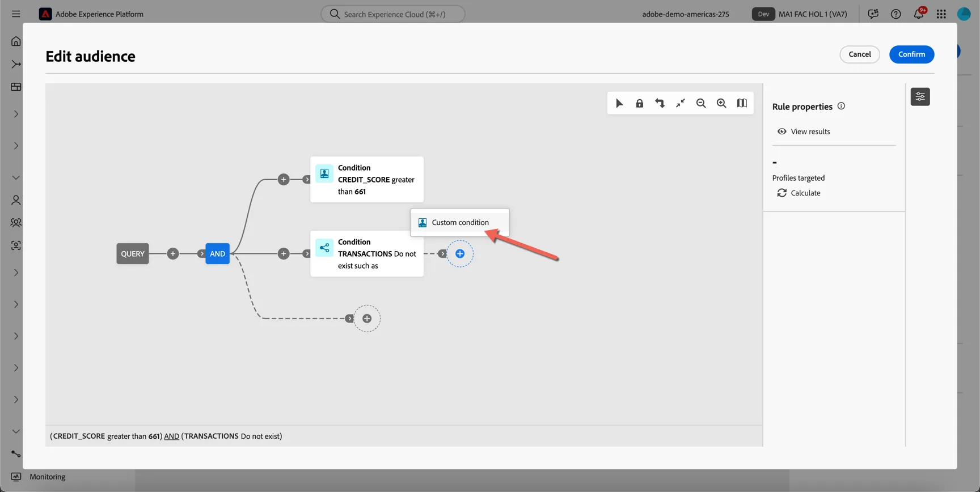Click the fit-to-screen collapse arrows icon

681,103
